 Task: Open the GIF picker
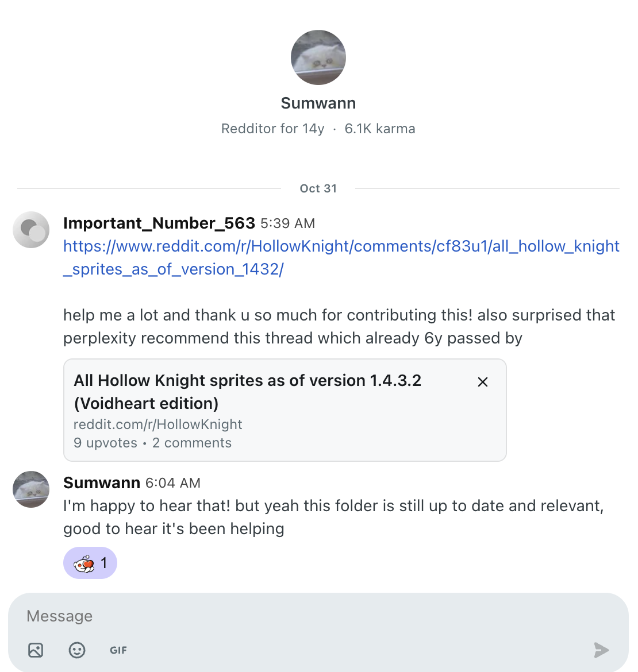(118, 650)
